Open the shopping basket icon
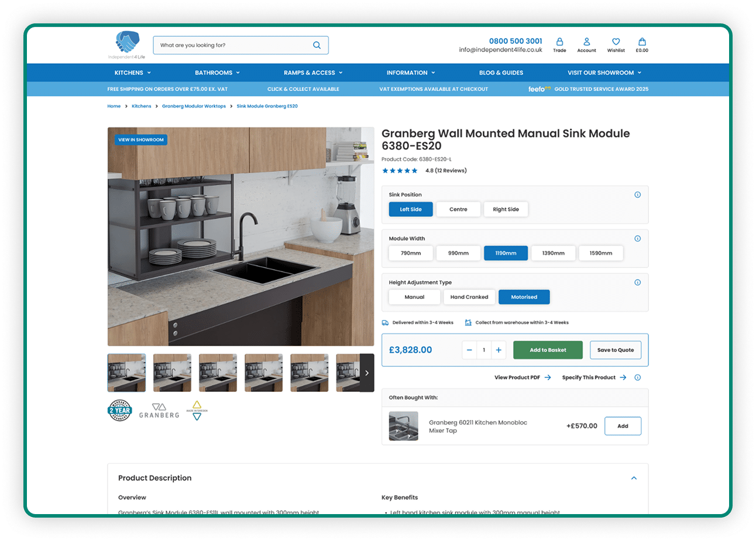Image resolution: width=756 pixels, height=541 pixels. coord(642,42)
